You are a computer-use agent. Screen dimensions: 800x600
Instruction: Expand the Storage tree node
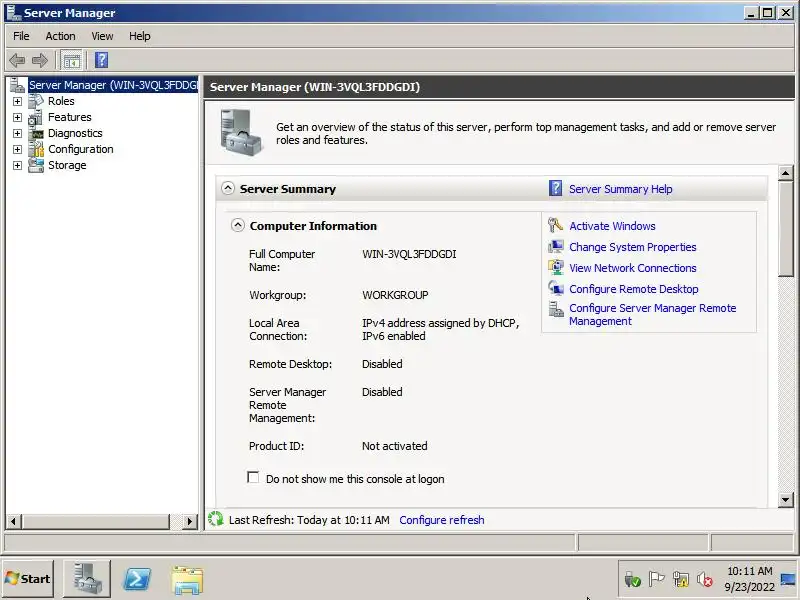(x=17, y=165)
